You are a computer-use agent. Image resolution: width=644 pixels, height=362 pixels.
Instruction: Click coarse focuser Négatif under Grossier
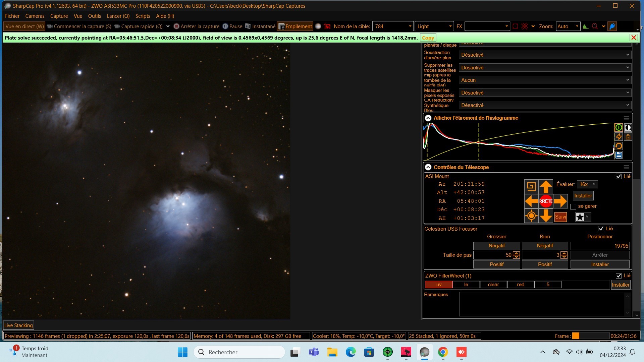pos(496,246)
